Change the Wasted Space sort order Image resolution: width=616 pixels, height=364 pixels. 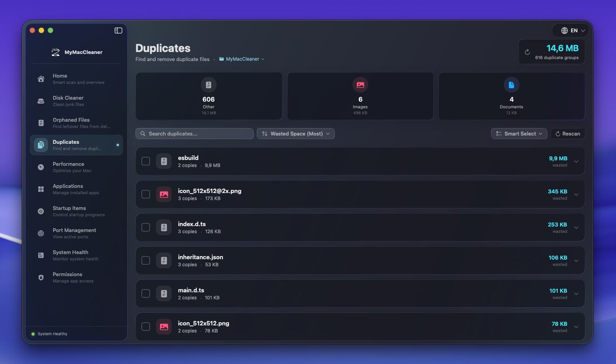point(295,134)
